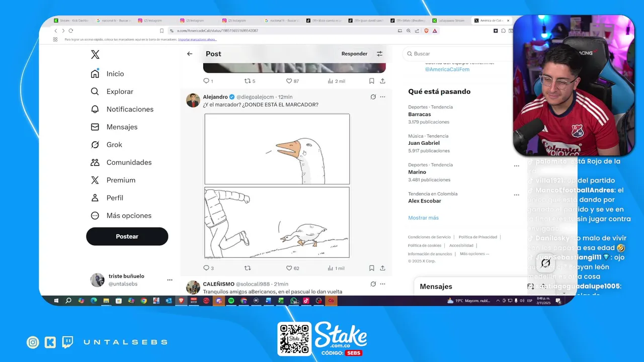Go to Inicio home page
Image resolution: width=644 pixels, height=362 pixels.
107,74
